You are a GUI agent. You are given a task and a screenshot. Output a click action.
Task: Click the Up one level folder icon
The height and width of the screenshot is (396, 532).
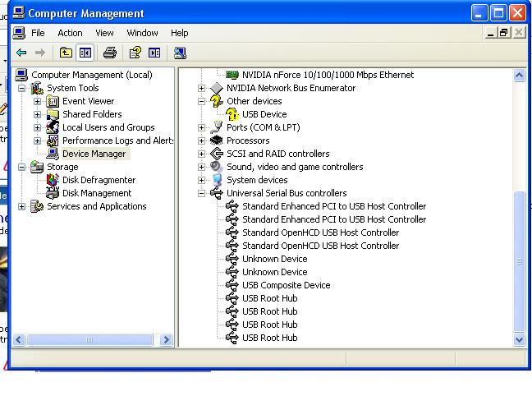(66, 53)
